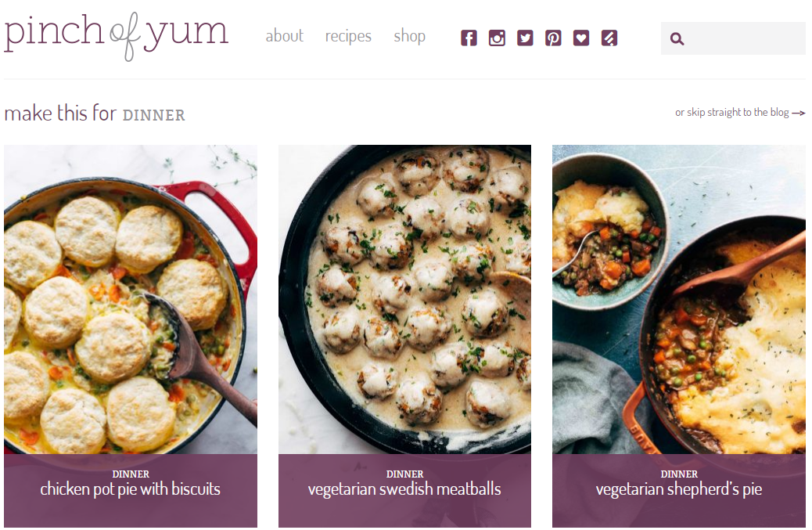This screenshot has height=530, width=812.
Task: Open the Twitter social icon
Action: (525, 38)
